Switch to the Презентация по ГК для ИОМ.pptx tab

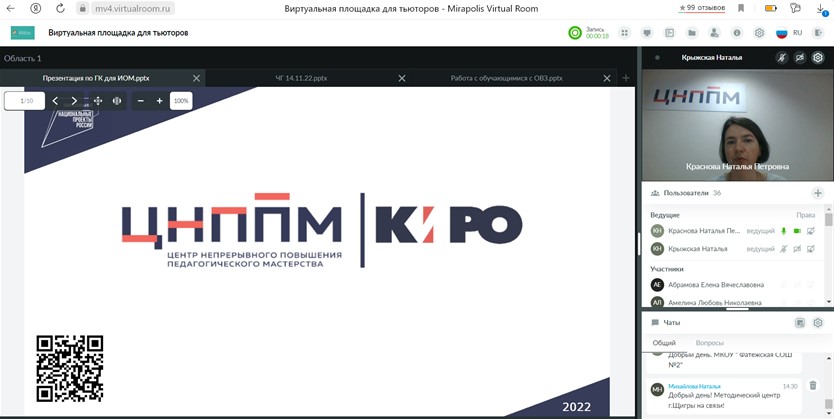(96, 78)
